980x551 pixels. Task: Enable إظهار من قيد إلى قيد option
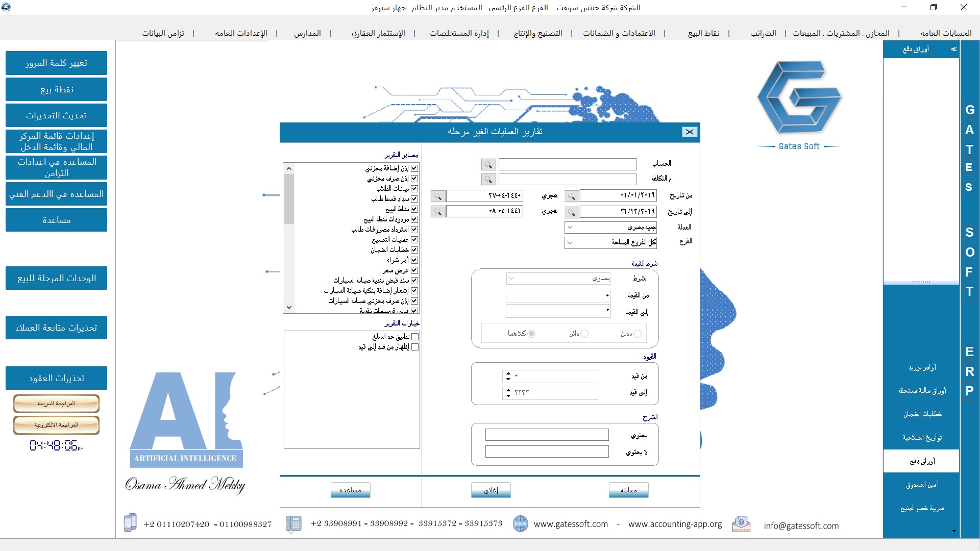[x=415, y=347]
